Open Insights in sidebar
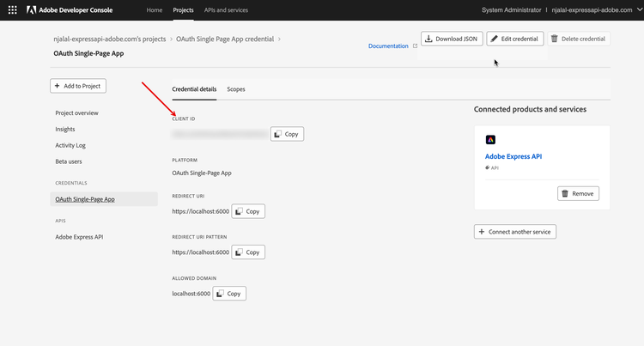 [65, 129]
